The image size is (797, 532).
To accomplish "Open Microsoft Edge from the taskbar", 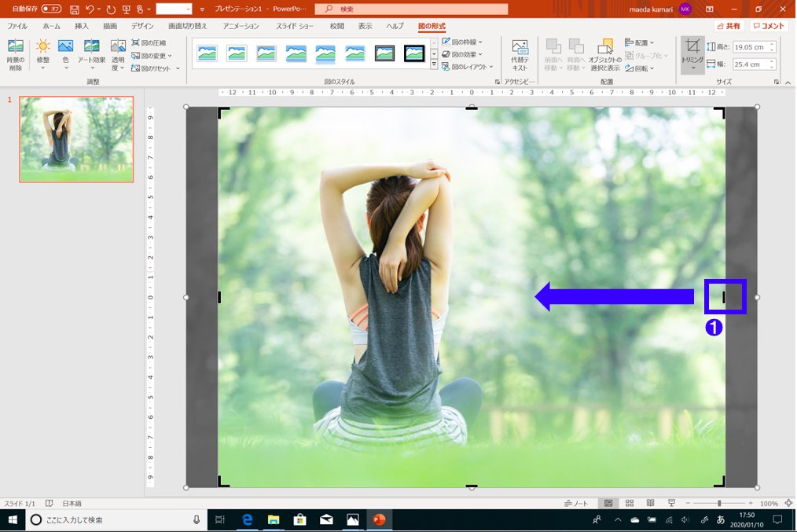I will (x=247, y=519).
